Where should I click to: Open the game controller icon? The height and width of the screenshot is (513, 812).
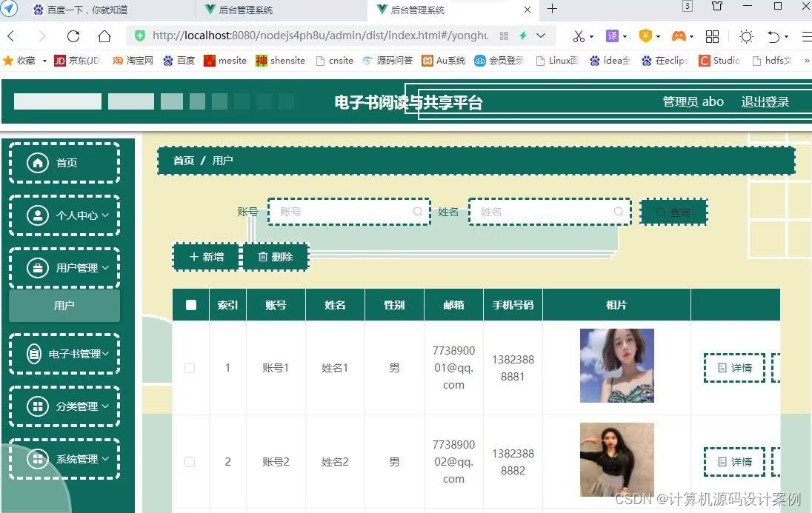[679, 36]
